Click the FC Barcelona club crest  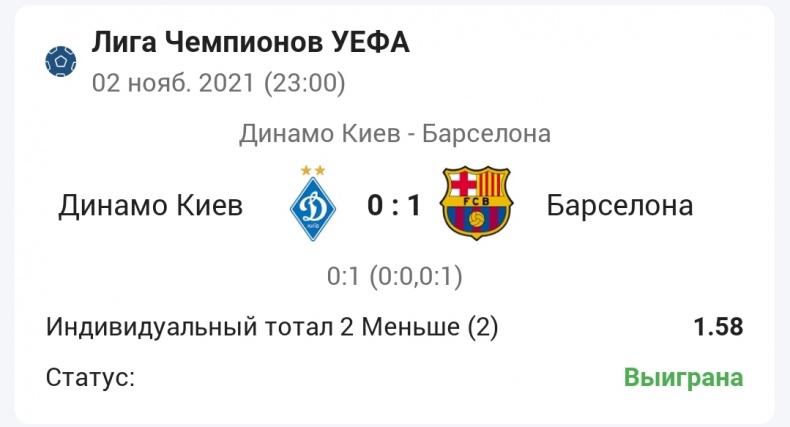point(476,203)
